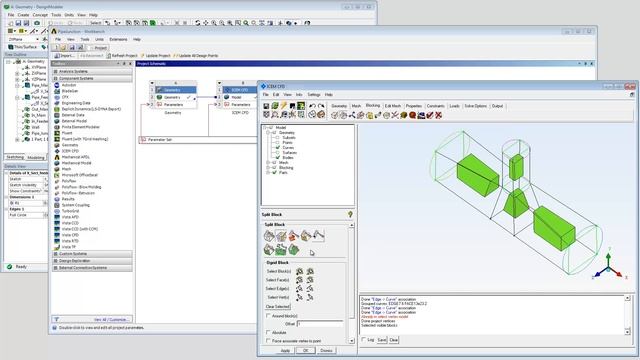This screenshot has height=360, width=640.
Task: Click the Fluent icon in Workbench toolbox
Action: click(57, 133)
